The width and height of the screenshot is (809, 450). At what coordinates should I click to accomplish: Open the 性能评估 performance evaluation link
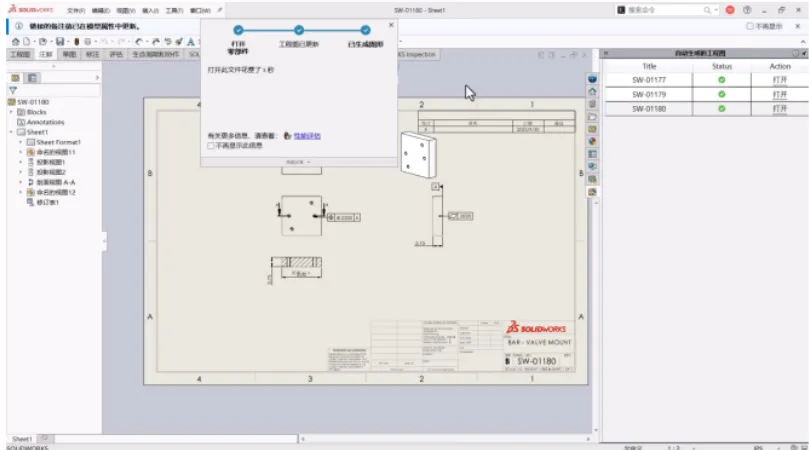tap(307, 135)
